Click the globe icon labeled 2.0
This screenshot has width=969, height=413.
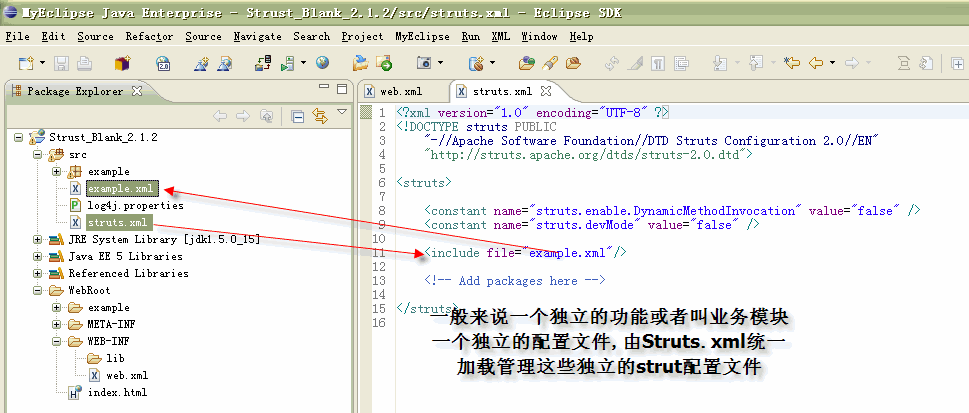163,63
